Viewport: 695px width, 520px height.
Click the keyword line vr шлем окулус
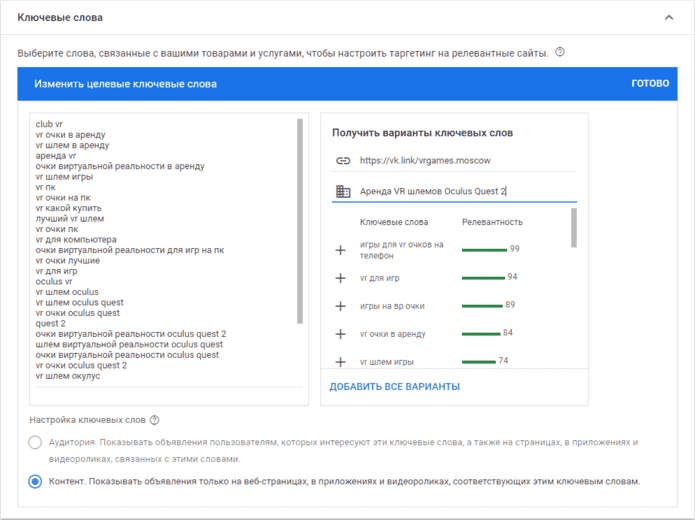point(68,376)
